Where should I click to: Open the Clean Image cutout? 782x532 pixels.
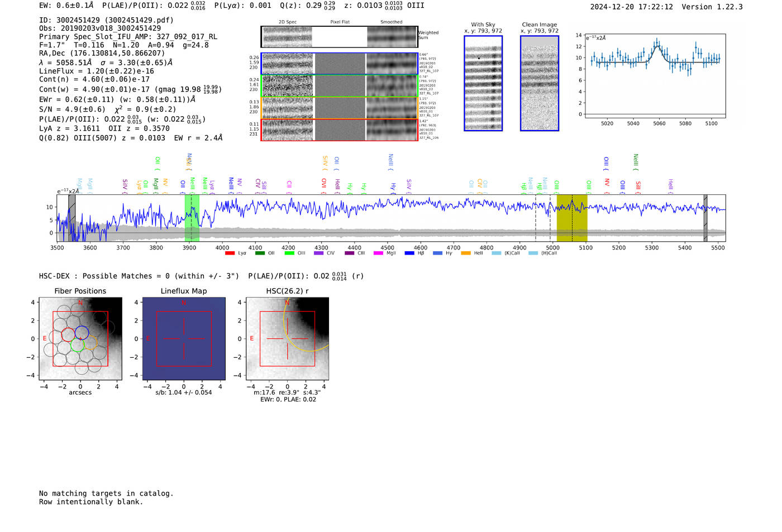pos(540,83)
